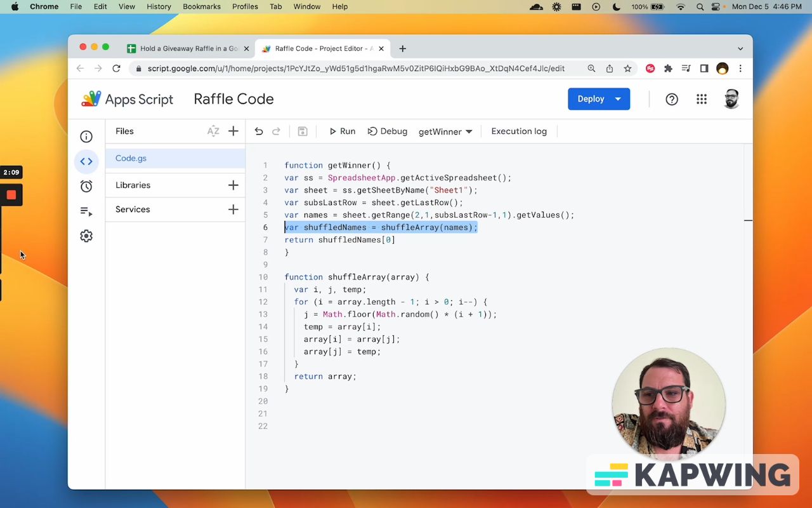Viewport: 812px width, 508px height.
Task: Save project with the floppy disk icon
Action: pyautogui.click(x=303, y=131)
